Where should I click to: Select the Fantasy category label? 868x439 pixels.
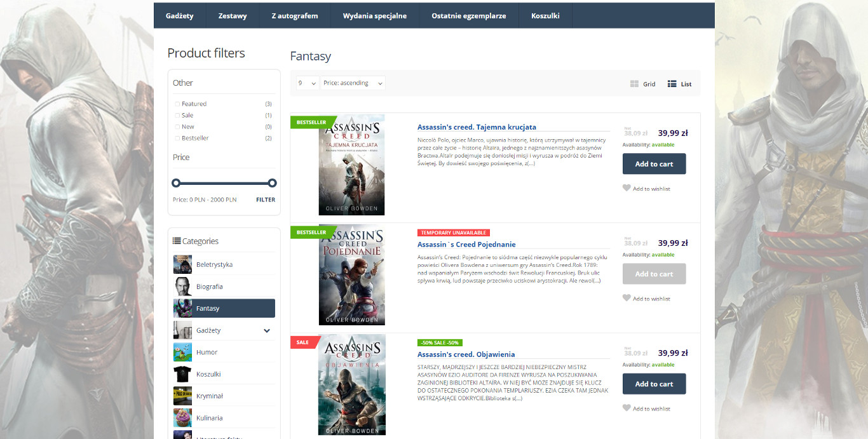coord(208,309)
